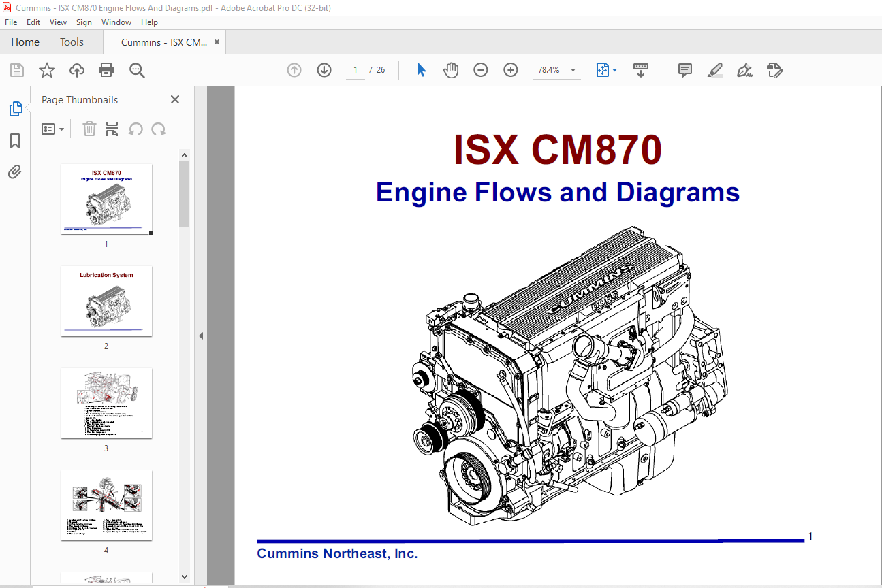Image resolution: width=882 pixels, height=588 pixels.
Task: Open thumbnails options dropdown menu
Action: 53,129
